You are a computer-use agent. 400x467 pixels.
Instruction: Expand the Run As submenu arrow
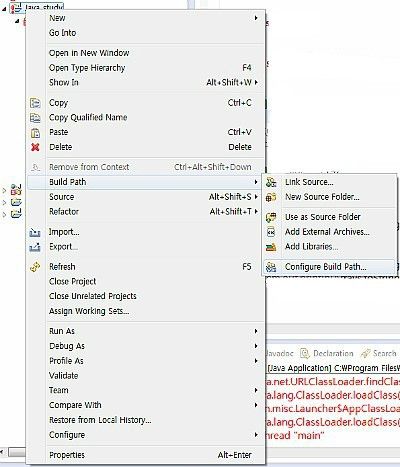pos(256,331)
